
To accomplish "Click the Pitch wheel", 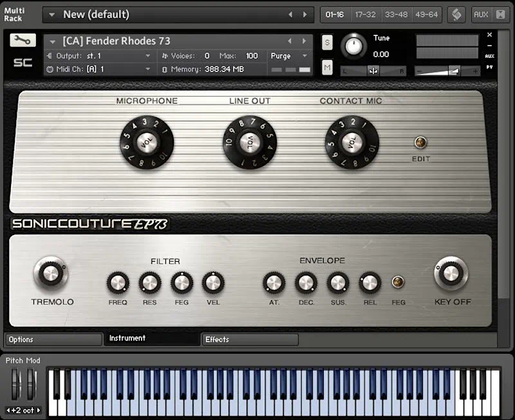I will tap(15, 384).
